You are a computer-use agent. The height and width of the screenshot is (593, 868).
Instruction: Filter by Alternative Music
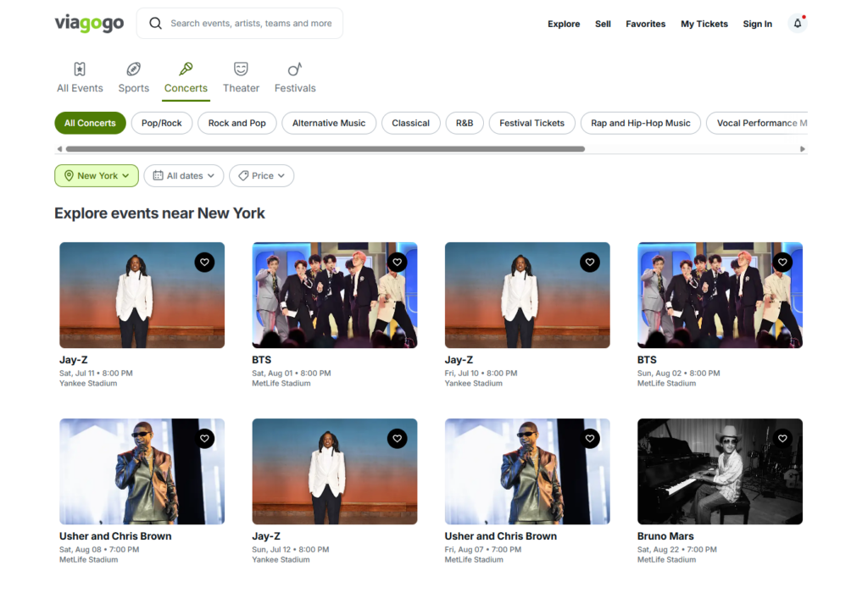329,123
